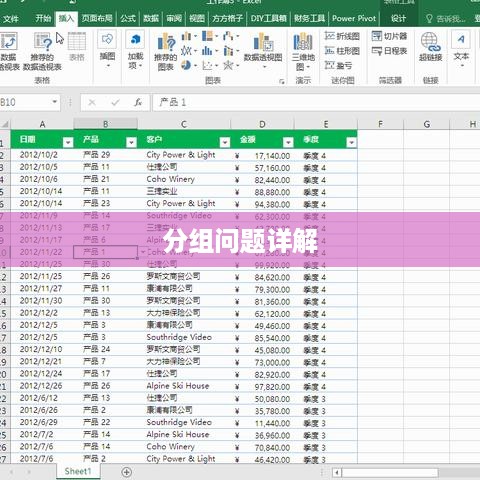The width and height of the screenshot is (480, 480).
Task: Click the Name Box showing B10
Action: click(x=25, y=102)
